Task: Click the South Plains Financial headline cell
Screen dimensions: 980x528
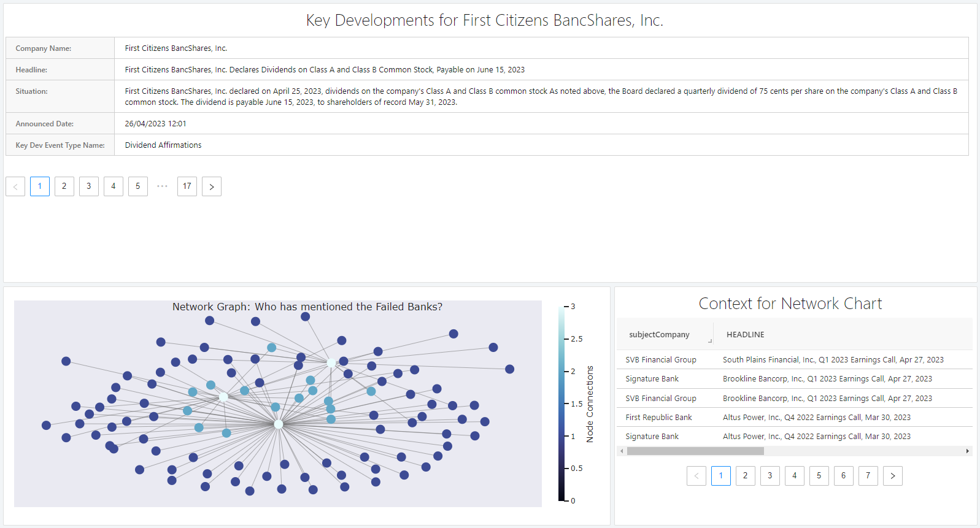Action: [833, 360]
